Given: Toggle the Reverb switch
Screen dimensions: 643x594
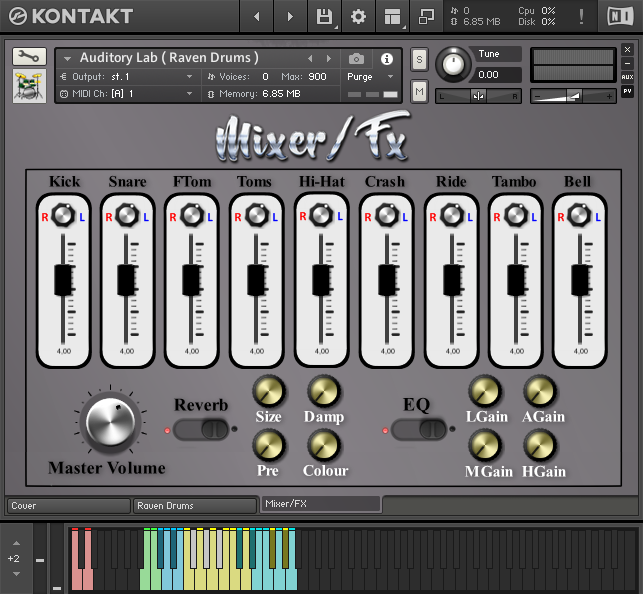Looking at the screenshot, I should pos(201,430).
